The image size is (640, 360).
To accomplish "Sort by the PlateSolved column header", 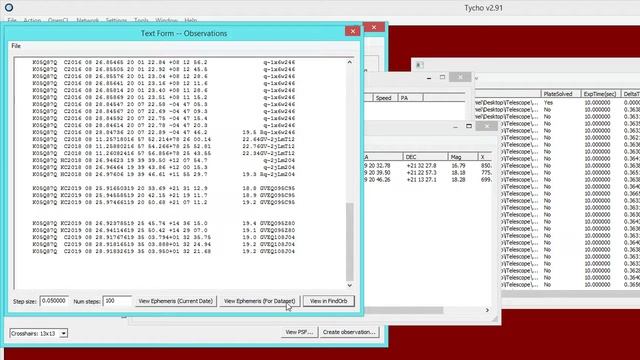I will coord(561,94).
